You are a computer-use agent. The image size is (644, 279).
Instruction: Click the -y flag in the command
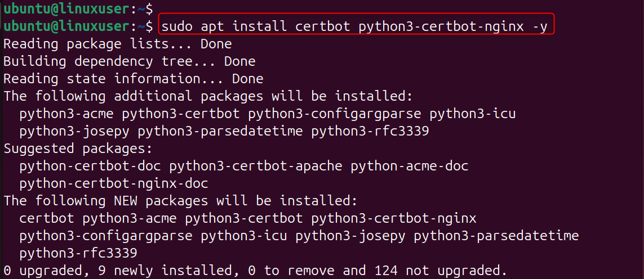click(x=539, y=26)
